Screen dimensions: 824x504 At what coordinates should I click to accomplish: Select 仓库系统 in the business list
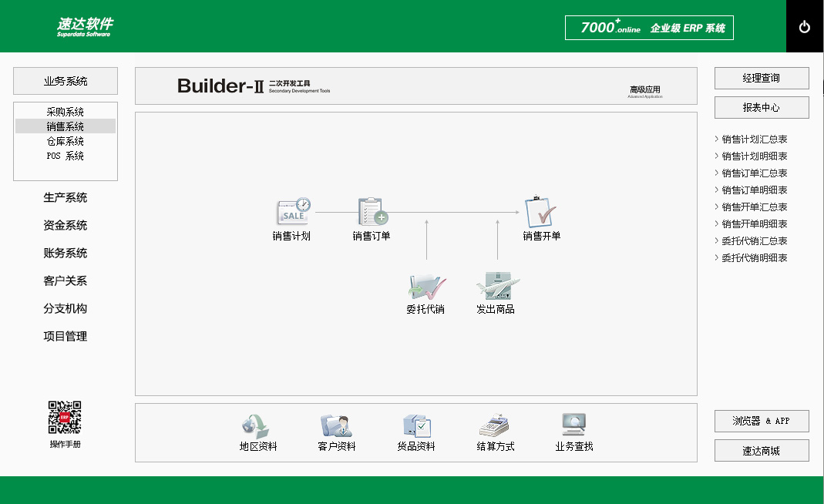(x=66, y=141)
